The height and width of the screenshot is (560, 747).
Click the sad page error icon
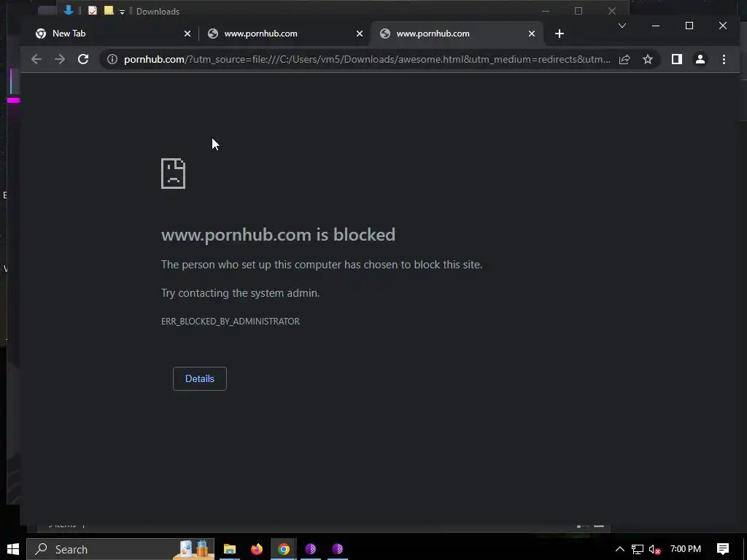click(x=174, y=174)
